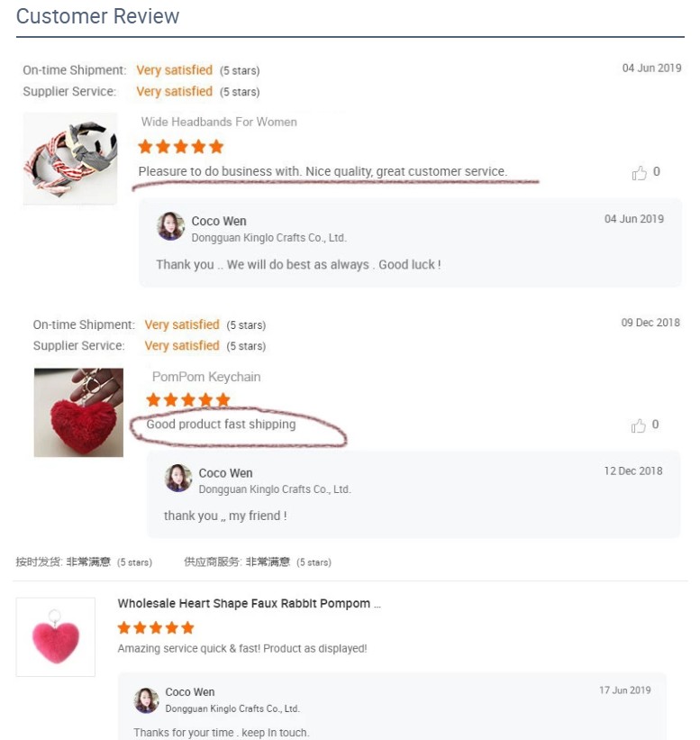The height and width of the screenshot is (740, 700).
Task: Click star rating under Wholesale Heart Shape Pompom
Action: pyautogui.click(x=156, y=627)
